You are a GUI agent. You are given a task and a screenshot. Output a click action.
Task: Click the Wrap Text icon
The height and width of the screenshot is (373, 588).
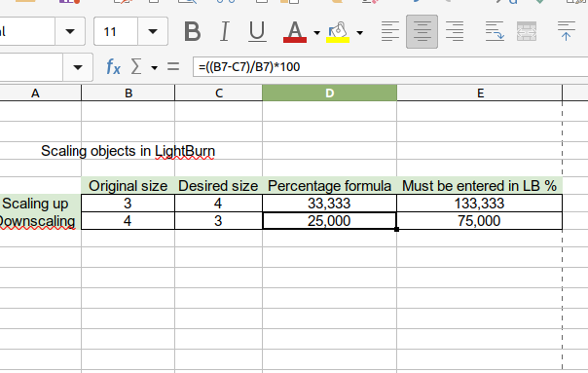(495, 31)
